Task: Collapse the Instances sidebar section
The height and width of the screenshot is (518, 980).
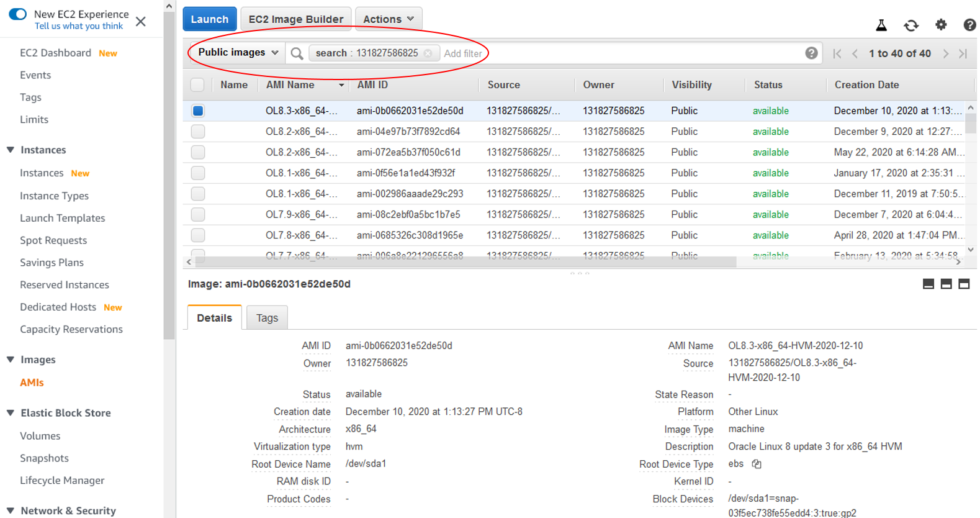Action: coord(11,150)
